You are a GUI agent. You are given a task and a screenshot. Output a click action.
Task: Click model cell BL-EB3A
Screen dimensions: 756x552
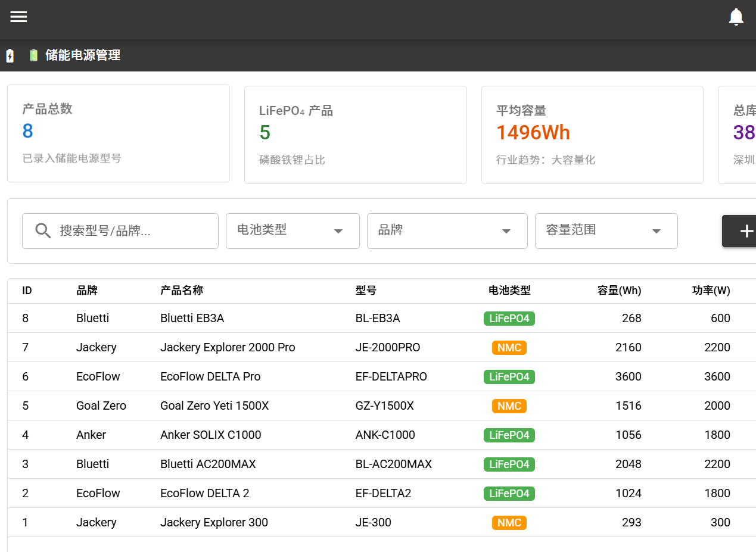coord(378,318)
